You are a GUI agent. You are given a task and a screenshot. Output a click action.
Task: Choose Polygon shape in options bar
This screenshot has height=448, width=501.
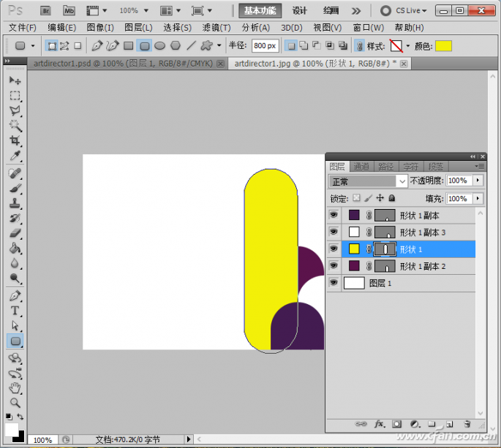(175, 46)
